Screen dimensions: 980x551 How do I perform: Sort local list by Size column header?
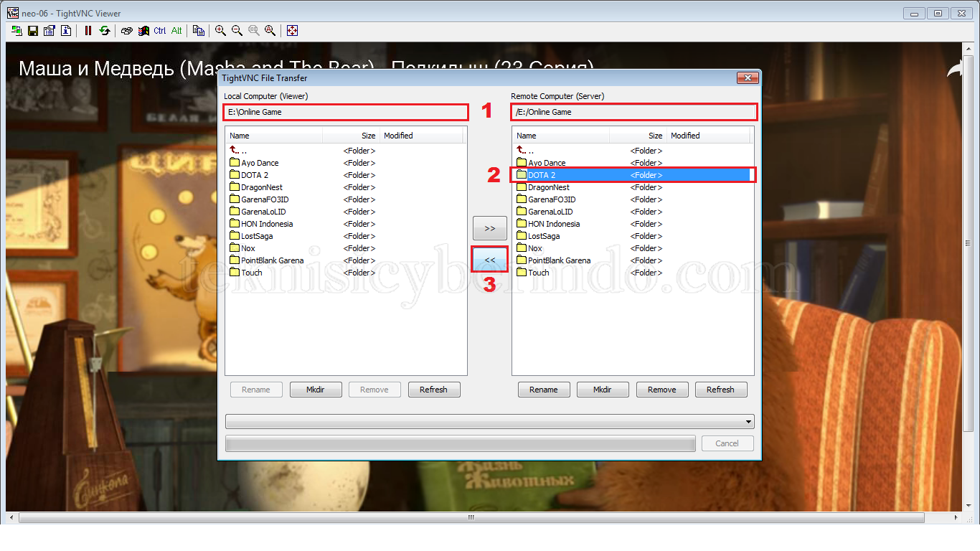(352, 136)
